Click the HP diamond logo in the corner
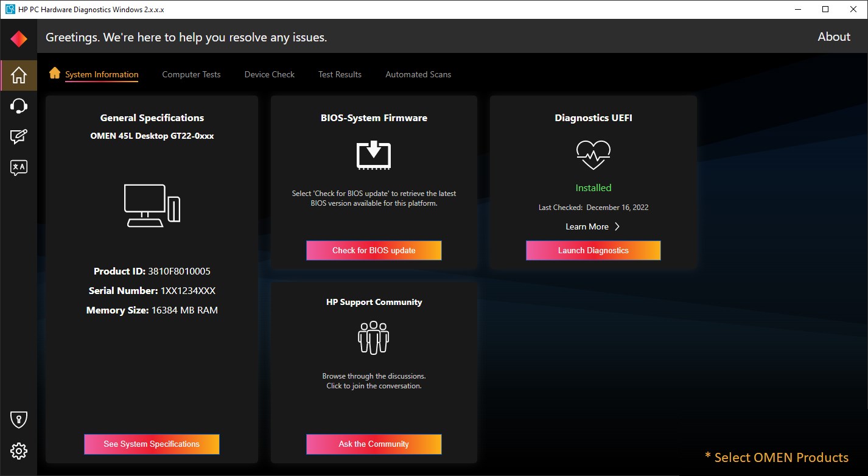Viewport: 868px width, 476px height. coord(18,37)
